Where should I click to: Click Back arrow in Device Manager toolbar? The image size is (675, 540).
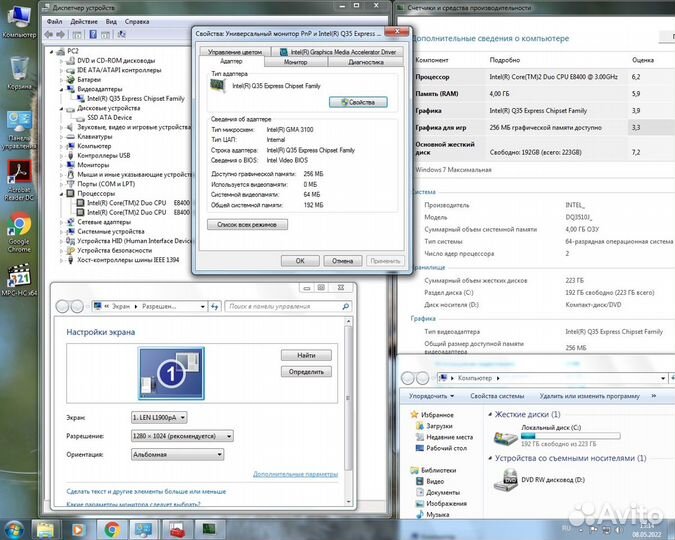[x=49, y=34]
